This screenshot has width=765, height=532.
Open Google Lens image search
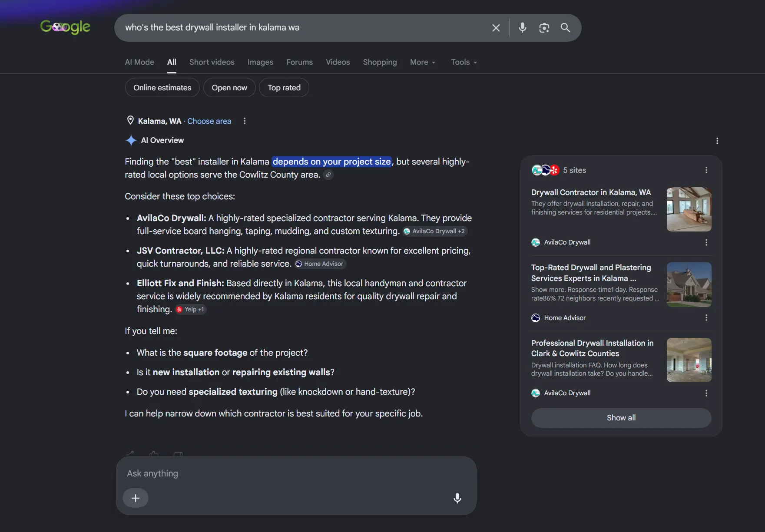544,28
